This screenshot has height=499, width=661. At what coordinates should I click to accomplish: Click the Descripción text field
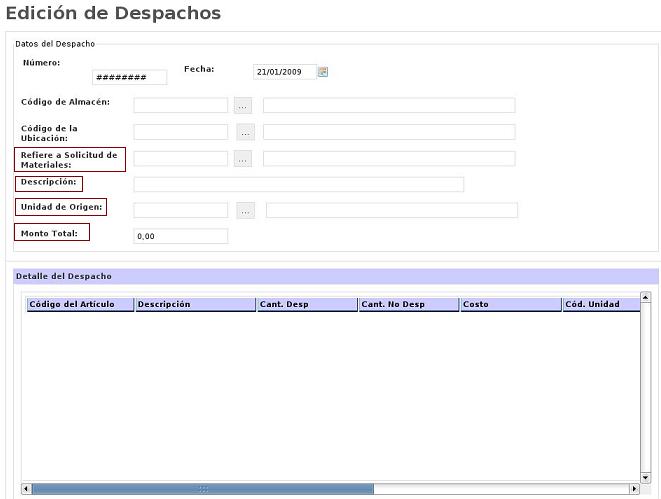(x=298, y=184)
